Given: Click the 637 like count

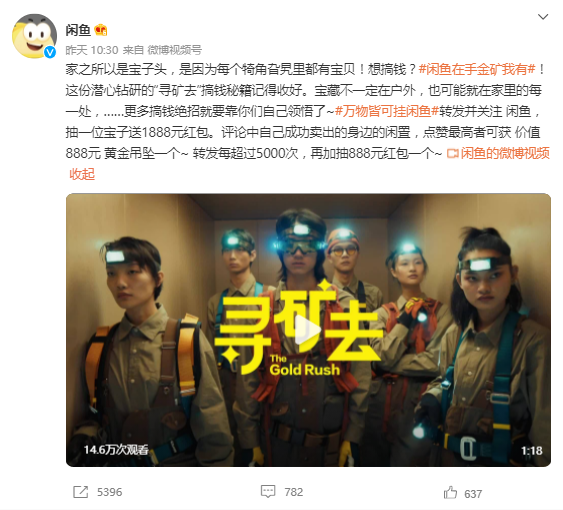Looking at the screenshot, I should pyautogui.click(x=473, y=494).
